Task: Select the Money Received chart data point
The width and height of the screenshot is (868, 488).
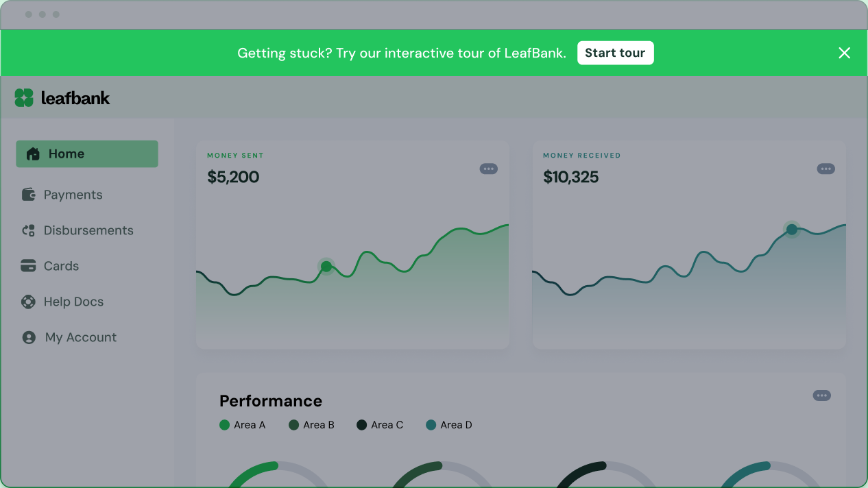Action: pyautogui.click(x=792, y=230)
